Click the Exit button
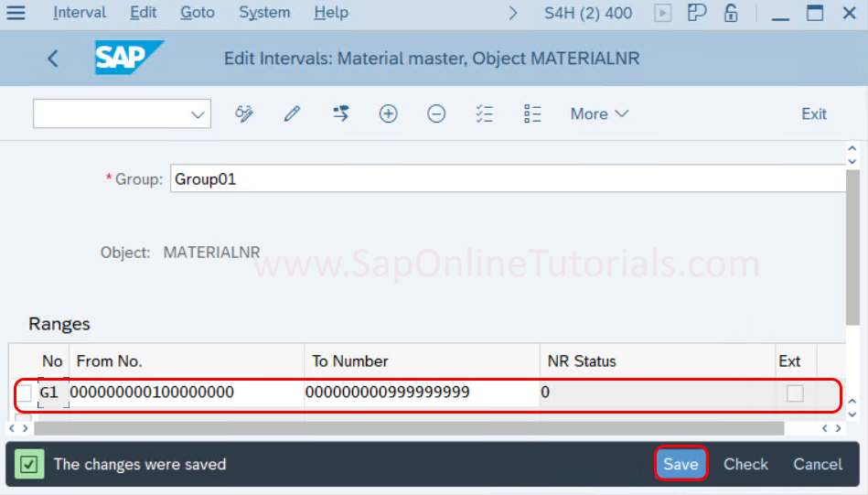The width and height of the screenshot is (868, 495). click(814, 113)
